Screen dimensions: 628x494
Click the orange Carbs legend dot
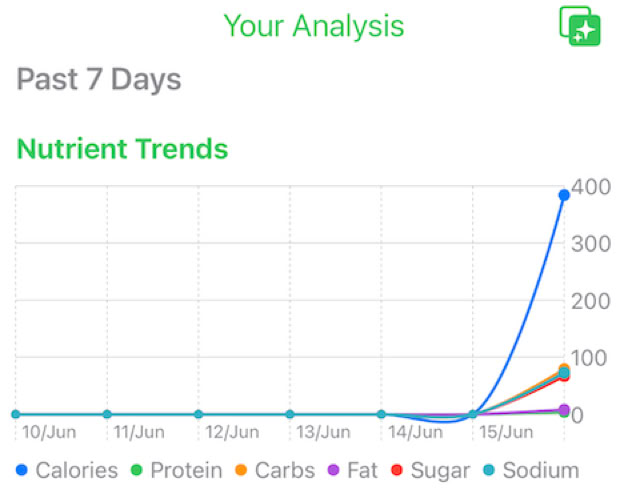tap(243, 470)
